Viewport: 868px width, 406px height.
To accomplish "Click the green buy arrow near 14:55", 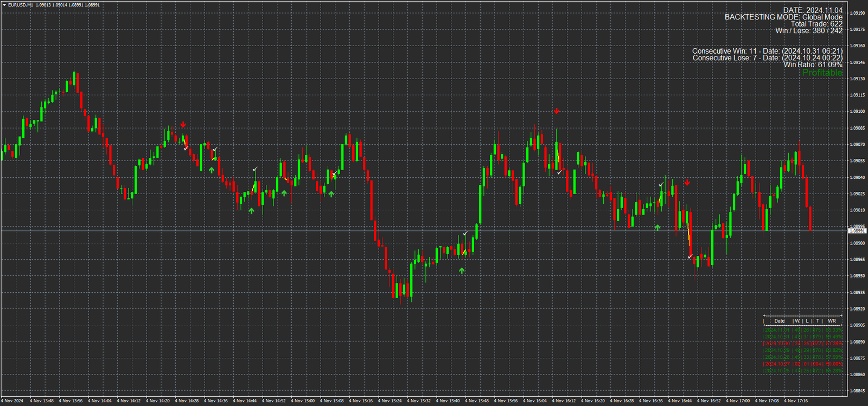I will (284, 193).
